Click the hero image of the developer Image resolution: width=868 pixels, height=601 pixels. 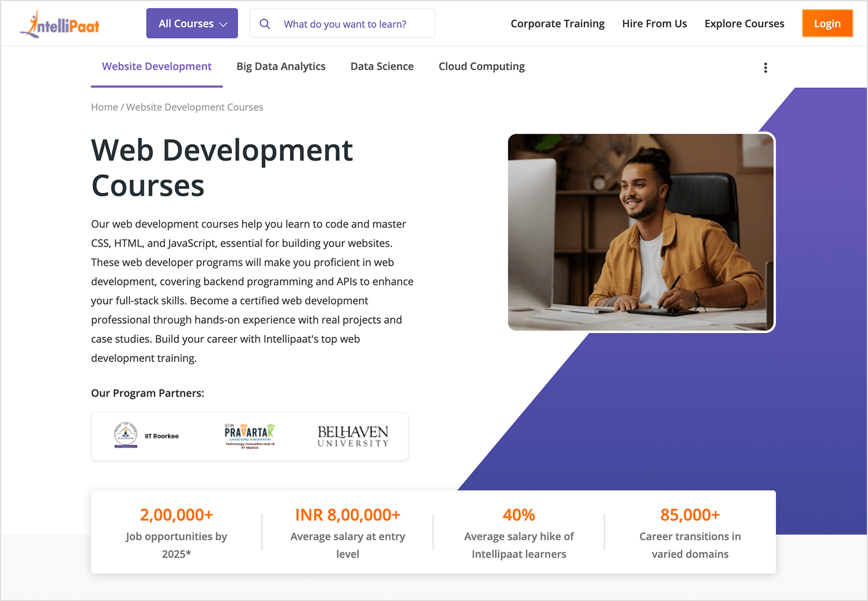click(641, 232)
